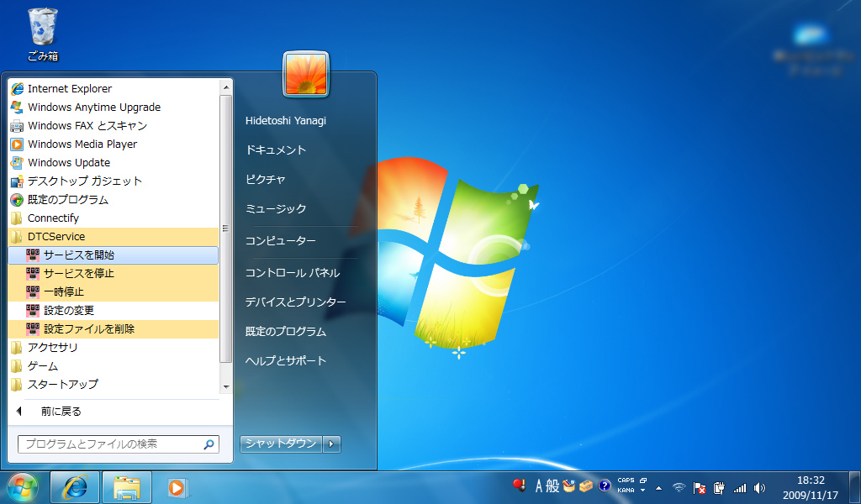Open Windows Media Player via its taskbar icon
The height and width of the screenshot is (504, 861).
(x=177, y=486)
